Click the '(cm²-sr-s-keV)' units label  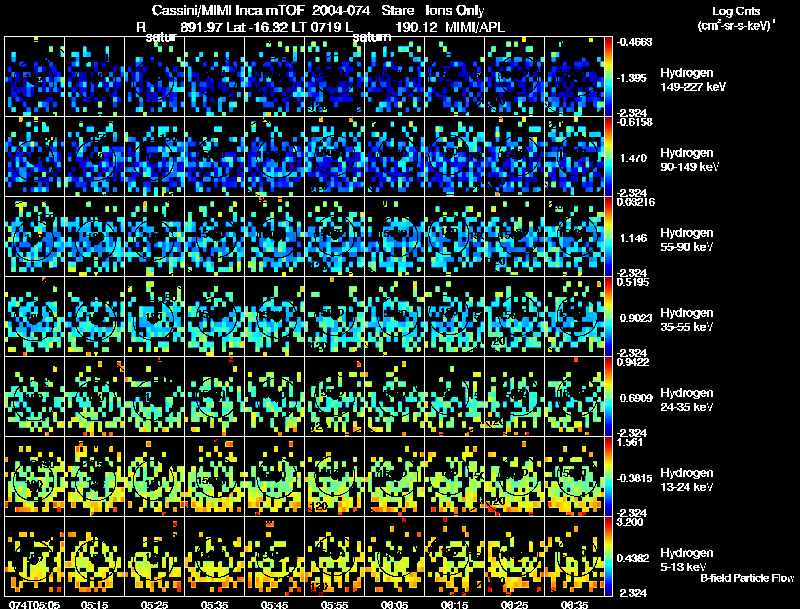(736, 25)
